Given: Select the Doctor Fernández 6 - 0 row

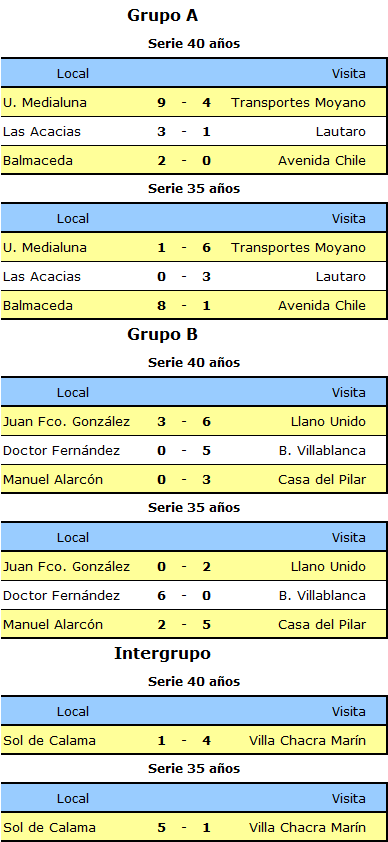Looking at the screenshot, I should 194,596.
